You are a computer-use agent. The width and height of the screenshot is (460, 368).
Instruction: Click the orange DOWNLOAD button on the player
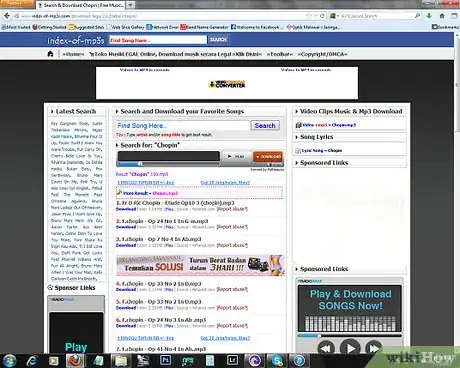click(x=268, y=157)
